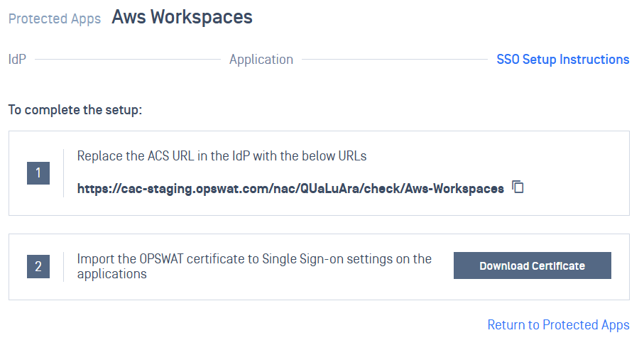Click the 'Replace the ACS URL' instruction text
644x345 pixels.
pyautogui.click(x=222, y=156)
